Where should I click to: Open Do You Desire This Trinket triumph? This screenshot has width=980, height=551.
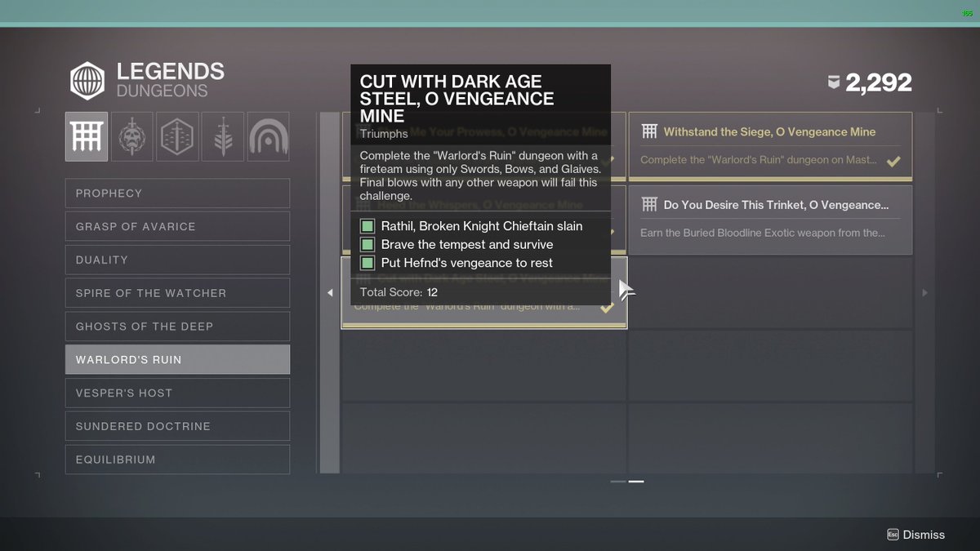click(x=770, y=220)
